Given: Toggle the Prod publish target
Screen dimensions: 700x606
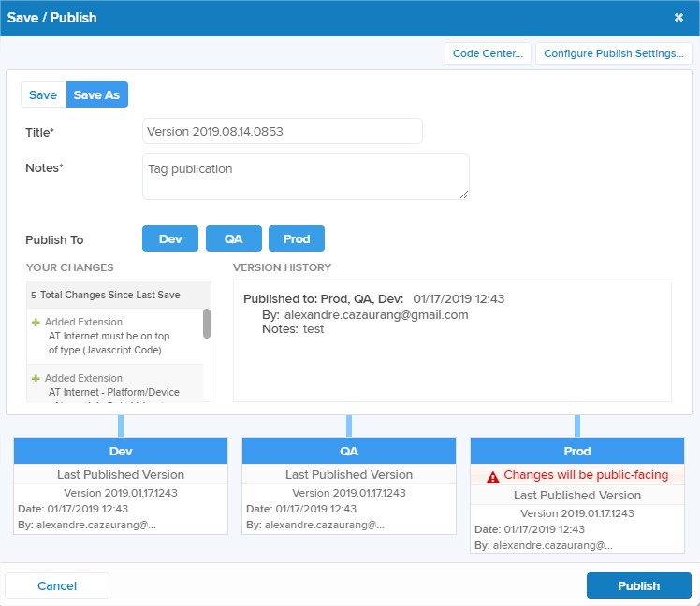Looking at the screenshot, I should [296, 239].
